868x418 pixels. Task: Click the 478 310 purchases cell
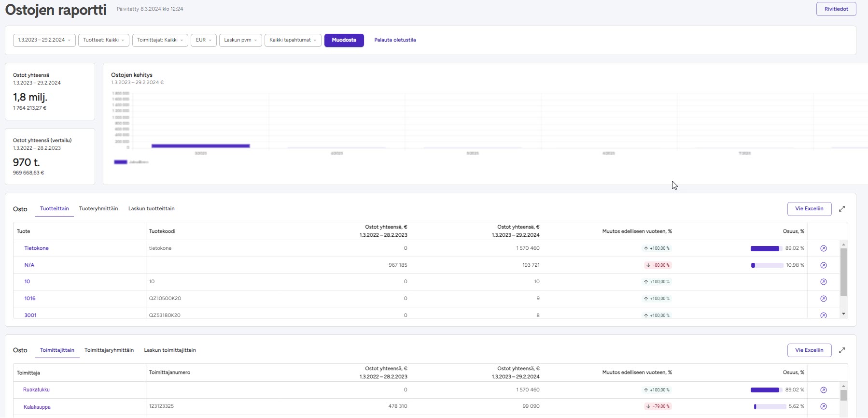398,406
